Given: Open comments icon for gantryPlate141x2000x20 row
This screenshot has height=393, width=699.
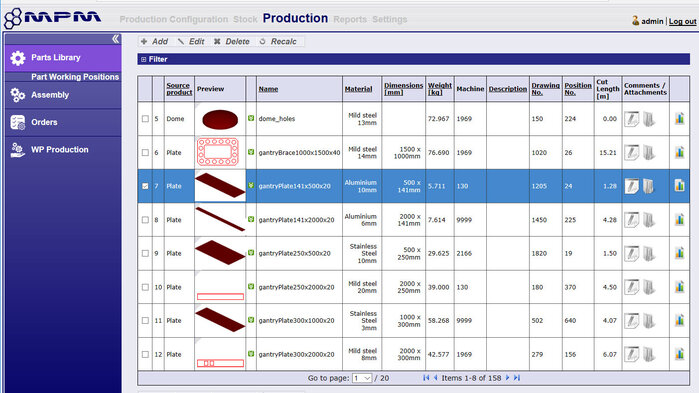Looking at the screenshot, I should coord(631,220).
